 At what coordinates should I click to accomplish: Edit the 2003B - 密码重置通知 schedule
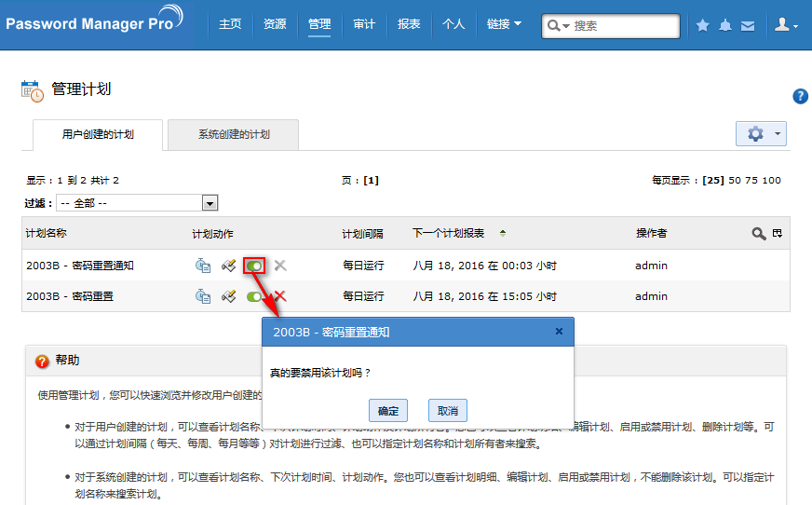(x=228, y=266)
